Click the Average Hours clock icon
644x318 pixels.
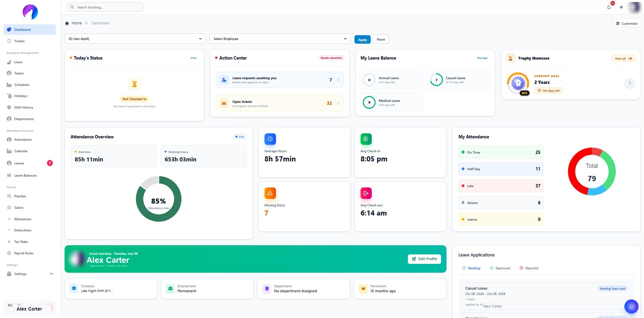point(270,139)
